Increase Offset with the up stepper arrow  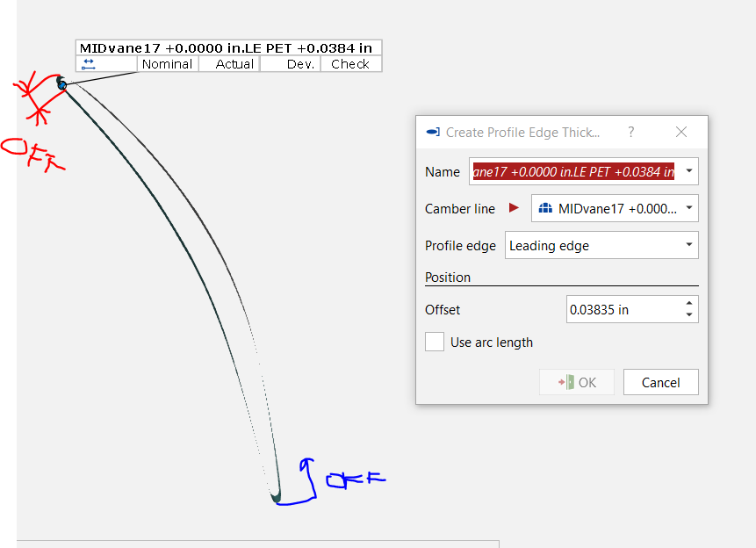pyautogui.click(x=689, y=303)
